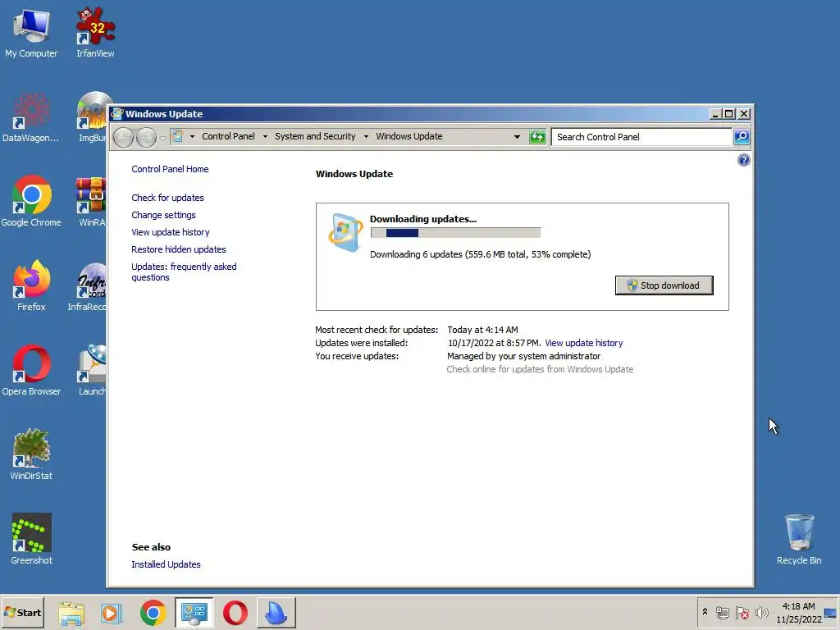Click the refresh button next to address bar
This screenshot has width=840, height=630.
point(537,137)
